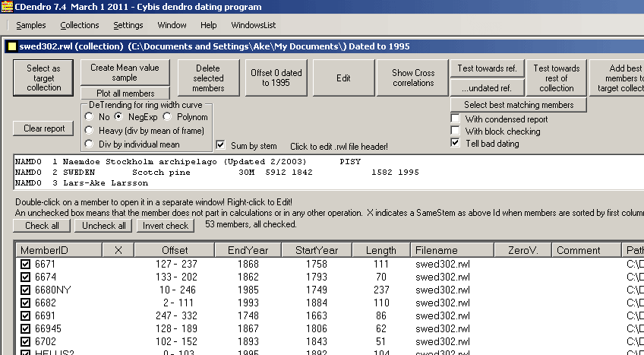This screenshot has width=644, height=355.
Task: Click the Invert check button
Action: [166, 226]
